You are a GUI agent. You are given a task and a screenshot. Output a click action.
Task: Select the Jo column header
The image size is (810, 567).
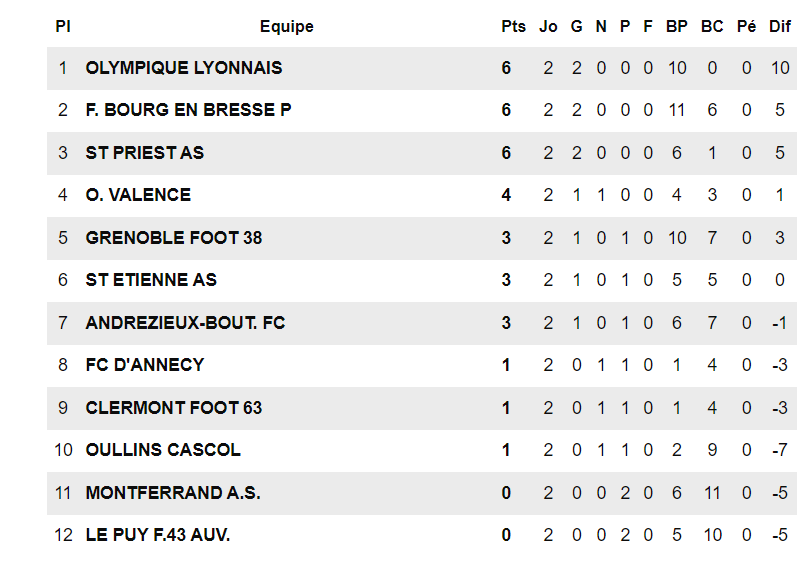pos(548,27)
